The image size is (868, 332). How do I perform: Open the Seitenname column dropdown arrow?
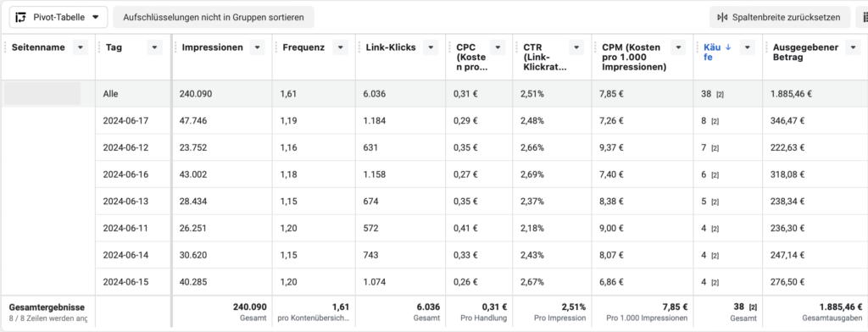point(81,47)
